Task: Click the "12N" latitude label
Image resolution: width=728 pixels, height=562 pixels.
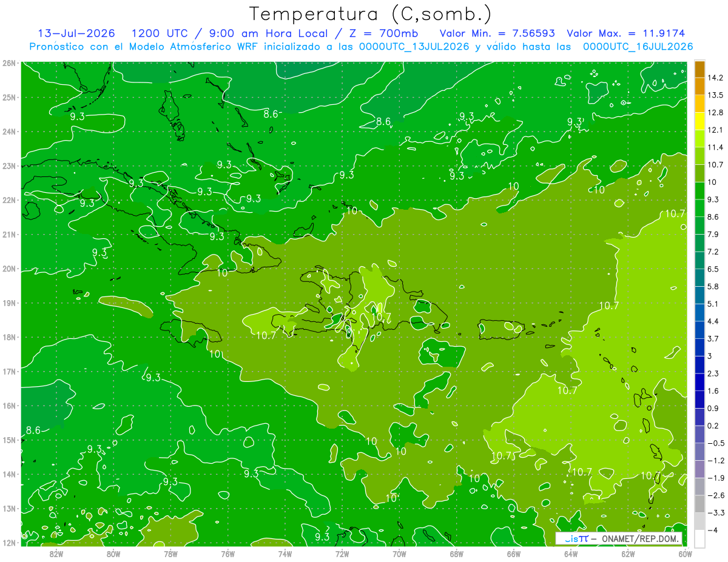Action: pyautogui.click(x=9, y=543)
